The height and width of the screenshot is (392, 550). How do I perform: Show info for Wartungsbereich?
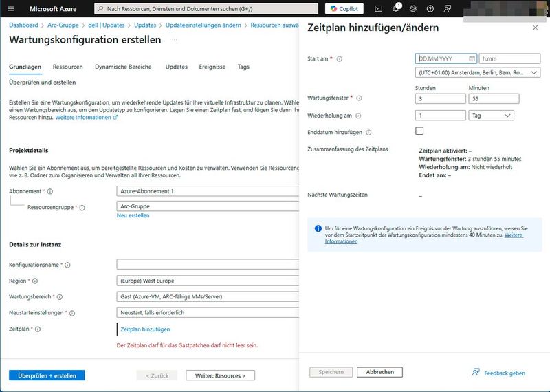pyautogui.click(x=60, y=297)
